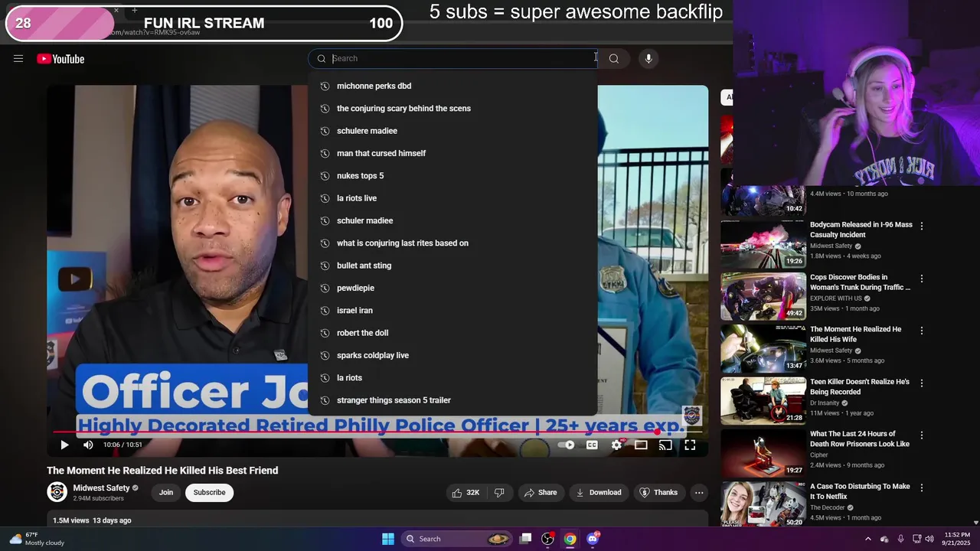Click history icon beside "israel iran"

[325, 311]
